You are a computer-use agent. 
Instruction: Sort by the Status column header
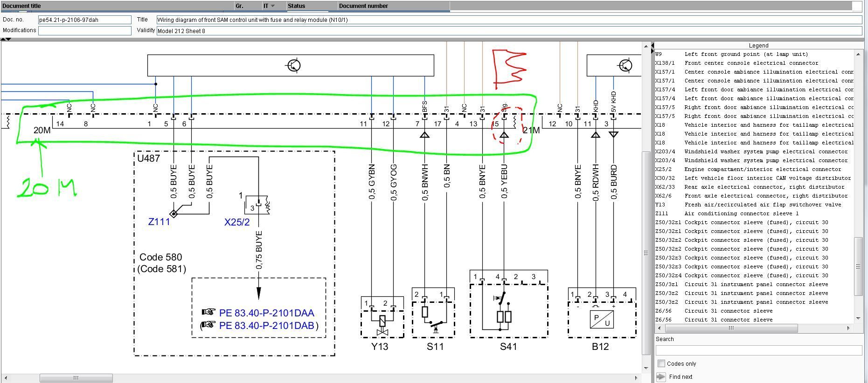click(x=297, y=6)
